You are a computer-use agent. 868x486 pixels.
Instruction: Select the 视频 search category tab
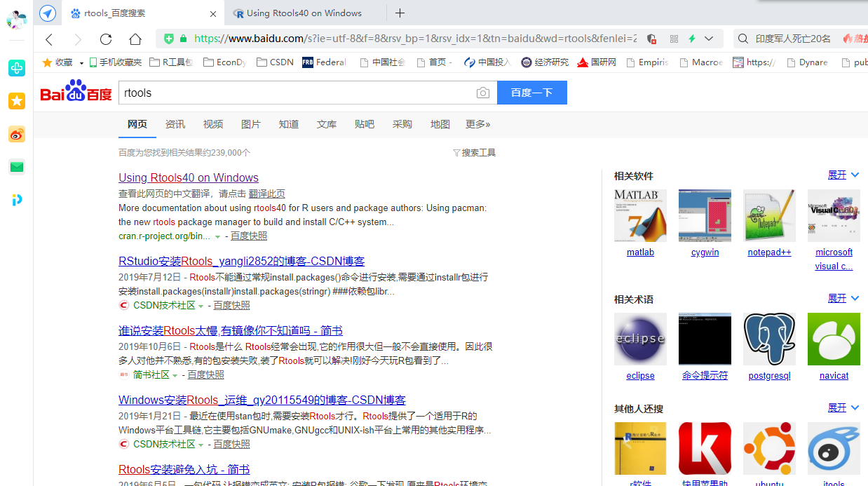(213, 124)
